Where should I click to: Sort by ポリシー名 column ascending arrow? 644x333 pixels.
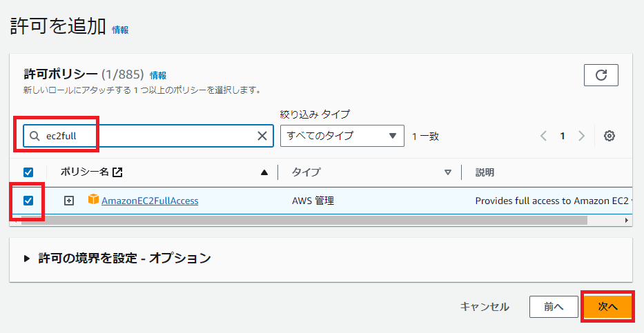pyautogui.click(x=264, y=172)
